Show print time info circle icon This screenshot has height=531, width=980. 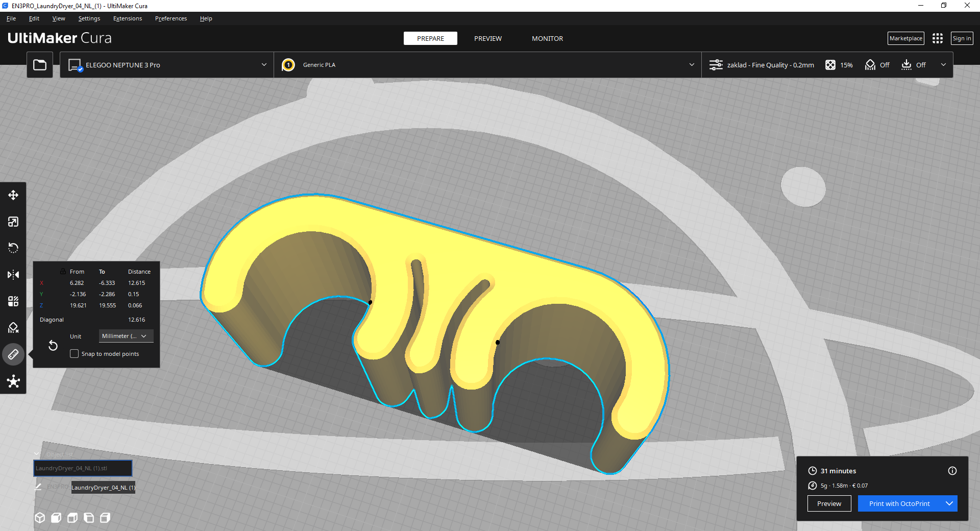(952, 471)
